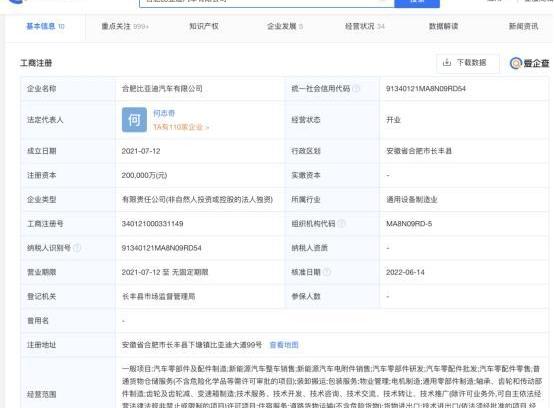The image size is (554, 408).
Task: Click the download icon in 下载数据
Action: tap(447, 63)
